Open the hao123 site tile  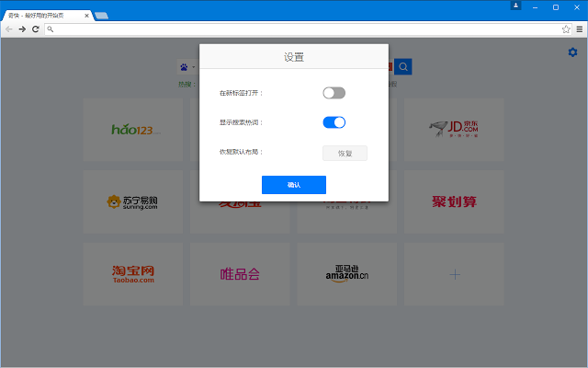(132, 129)
